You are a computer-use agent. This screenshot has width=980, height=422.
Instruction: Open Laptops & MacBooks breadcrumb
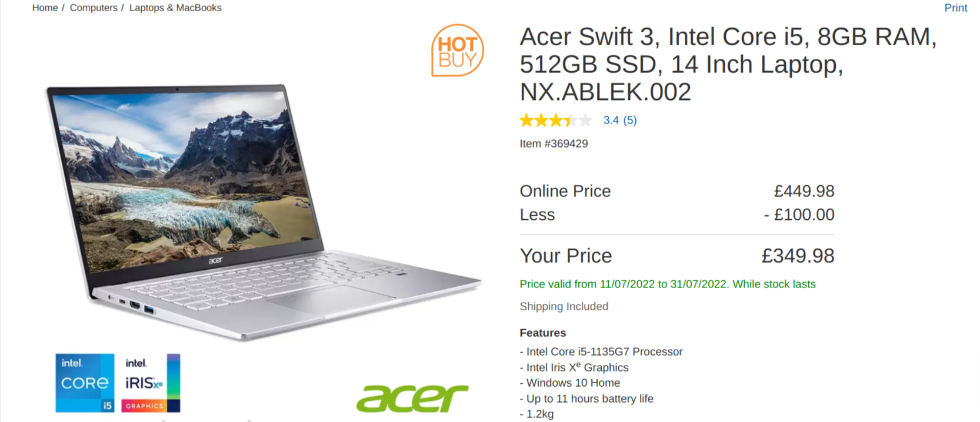coord(175,8)
